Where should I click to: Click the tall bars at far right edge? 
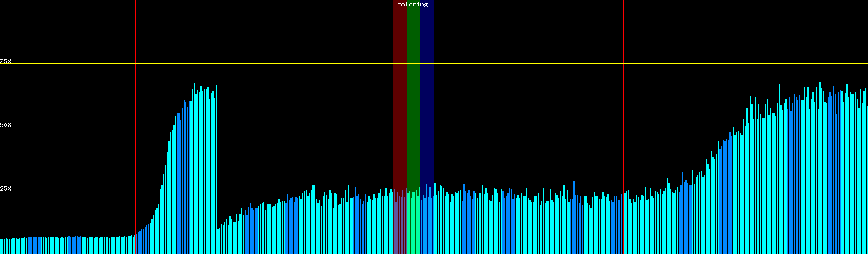tap(865, 169)
